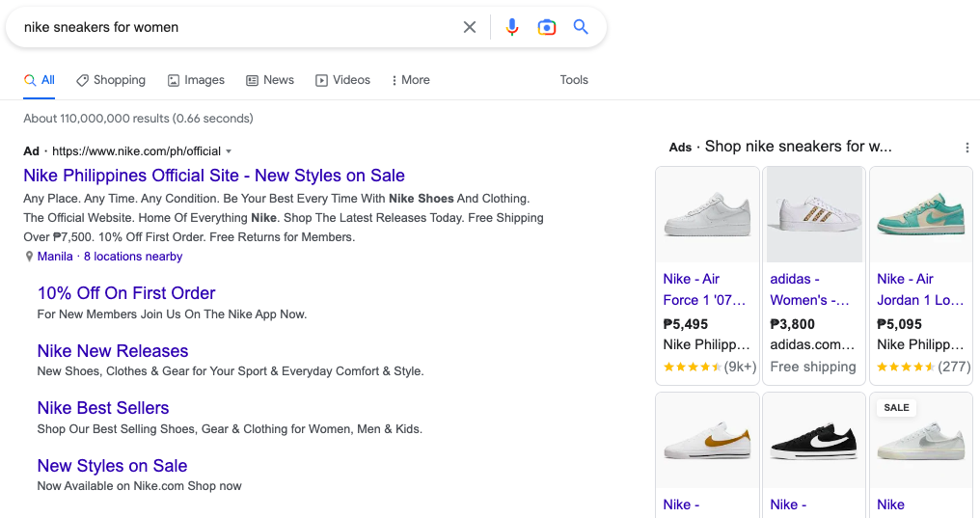View teal Air Jordan 1 Low image
Image resolution: width=980 pixels, height=518 pixels.
pyautogui.click(x=921, y=214)
